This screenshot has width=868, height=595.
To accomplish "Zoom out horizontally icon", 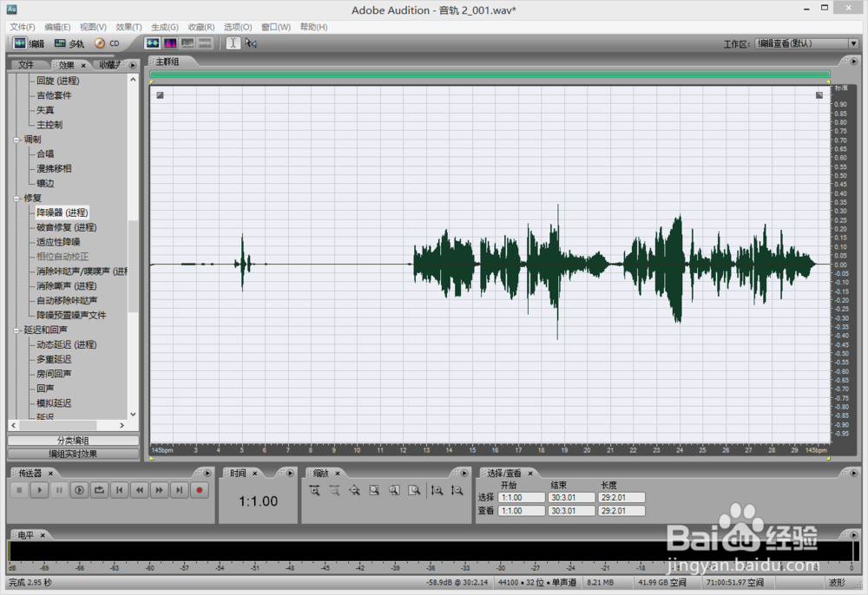I will pyautogui.click(x=334, y=491).
